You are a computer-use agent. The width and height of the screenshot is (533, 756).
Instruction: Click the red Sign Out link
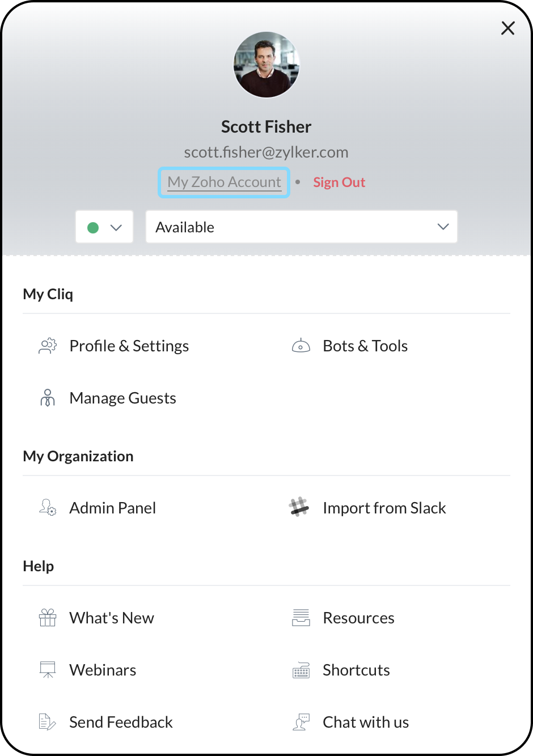[339, 182]
